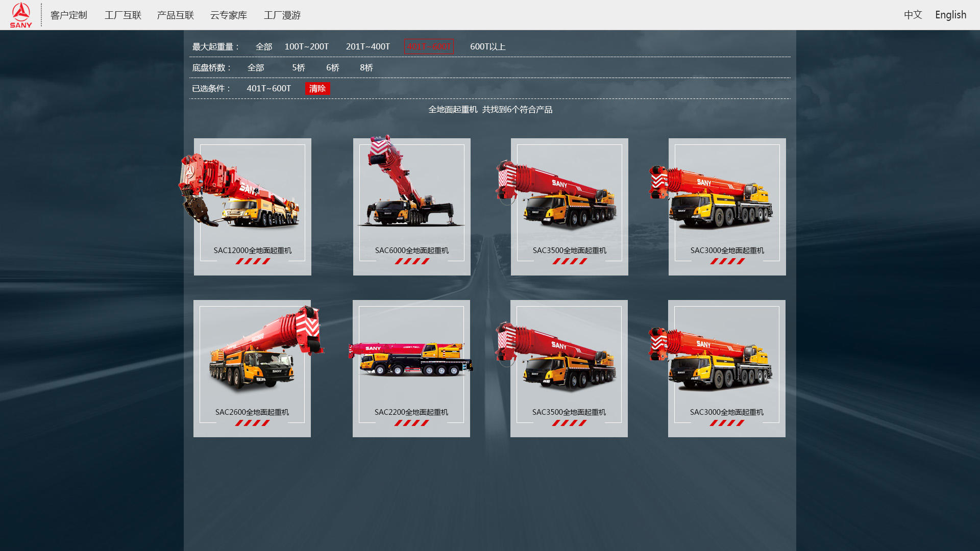Viewport: 980px width, 551px height.
Task: Filter by 600T以上 lifting capacity
Action: 488,46
